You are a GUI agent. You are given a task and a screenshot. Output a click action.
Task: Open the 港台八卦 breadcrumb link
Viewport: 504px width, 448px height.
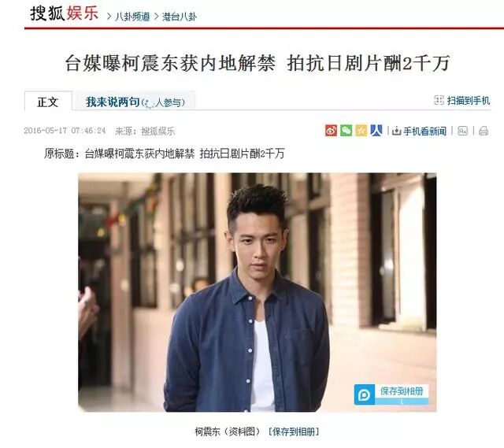(179, 17)
